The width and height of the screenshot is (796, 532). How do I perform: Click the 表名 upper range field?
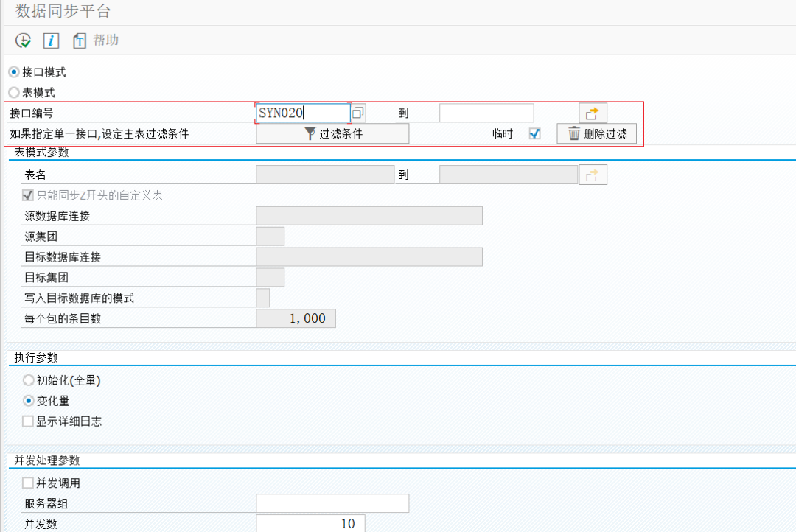pos(509,175)
